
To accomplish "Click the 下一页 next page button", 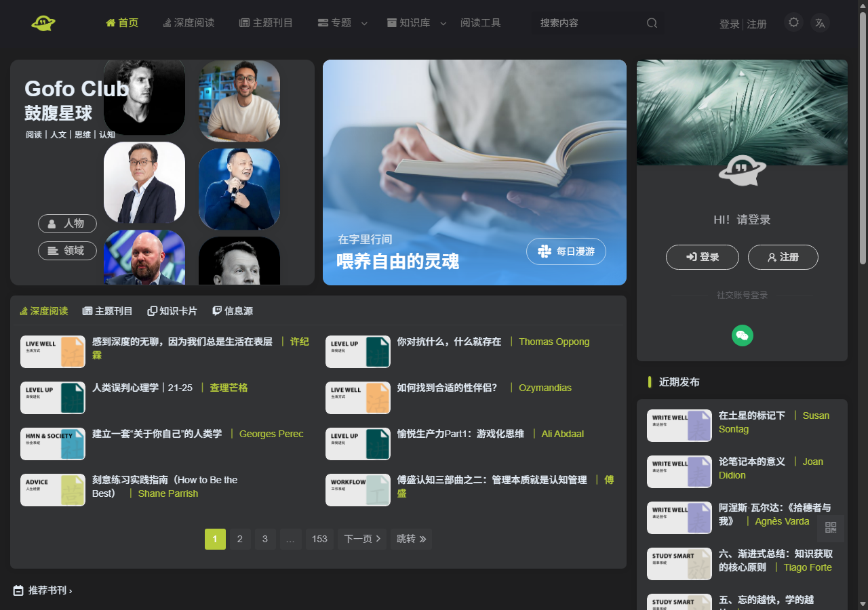I will tap(362, 540).
